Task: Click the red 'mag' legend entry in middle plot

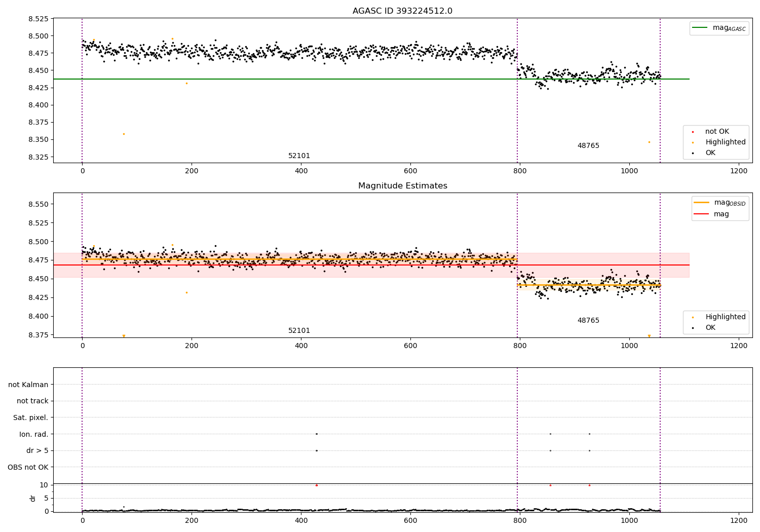Action: 711,214
